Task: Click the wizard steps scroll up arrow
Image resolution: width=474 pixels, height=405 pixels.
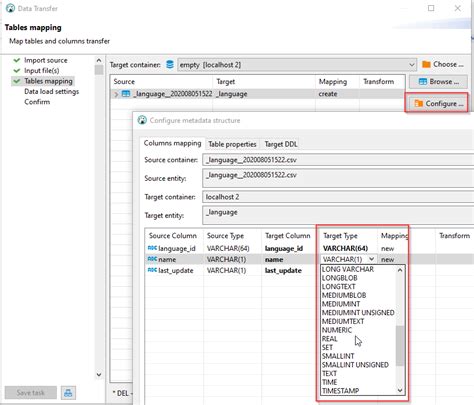Action: pyautogui.click(x=99, y=60)
